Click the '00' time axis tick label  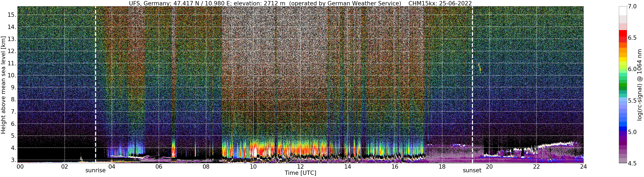point(20,166)
